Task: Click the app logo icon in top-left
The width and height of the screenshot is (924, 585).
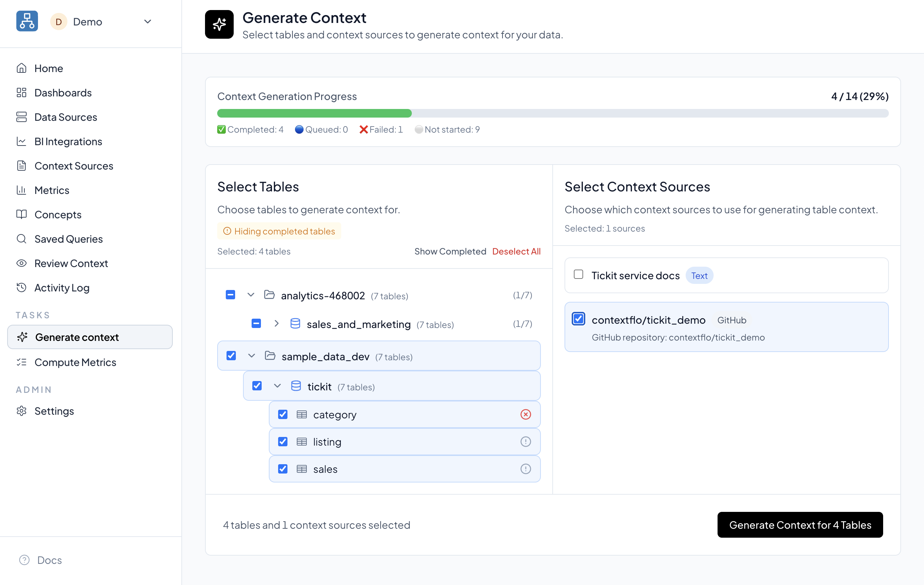Action: [27, 21]
